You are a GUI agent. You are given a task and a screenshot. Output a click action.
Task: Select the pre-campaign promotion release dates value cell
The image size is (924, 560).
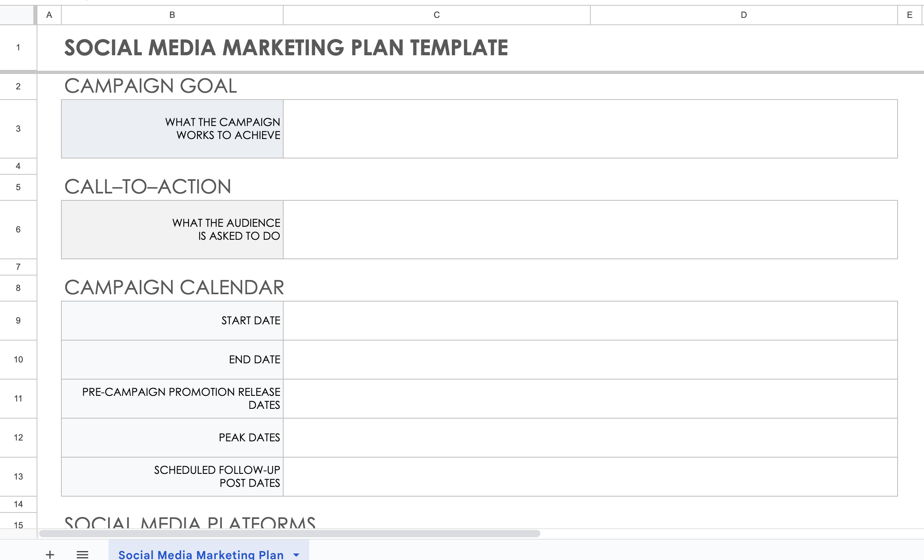click(x=590, y=399)
